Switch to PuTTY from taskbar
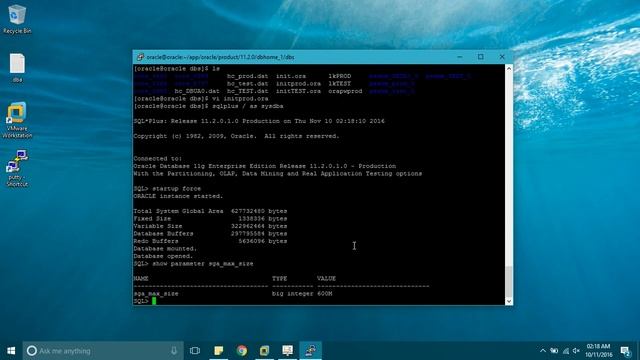Image resolution: width=640 pixels, height=360 pixels. 311,351
